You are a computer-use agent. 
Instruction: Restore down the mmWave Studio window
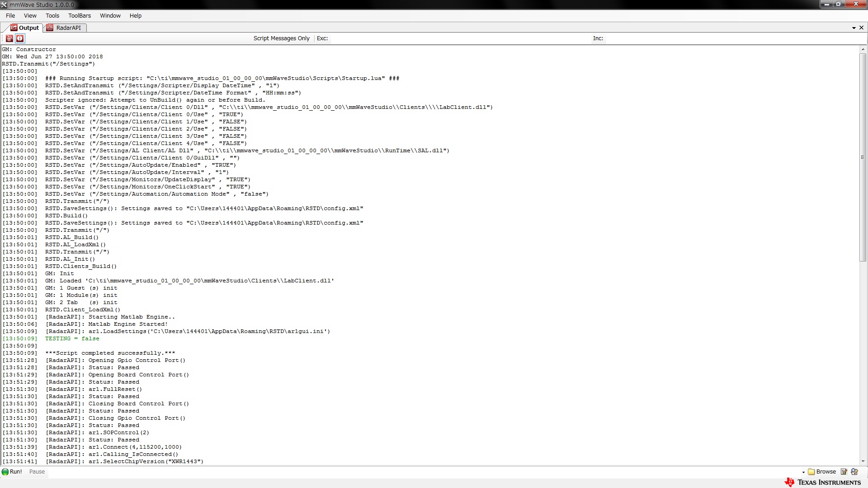tap(839, 4)
